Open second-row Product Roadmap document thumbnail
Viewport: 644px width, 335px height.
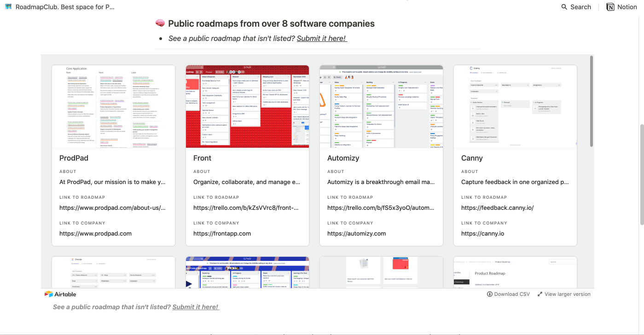(515, 272)
